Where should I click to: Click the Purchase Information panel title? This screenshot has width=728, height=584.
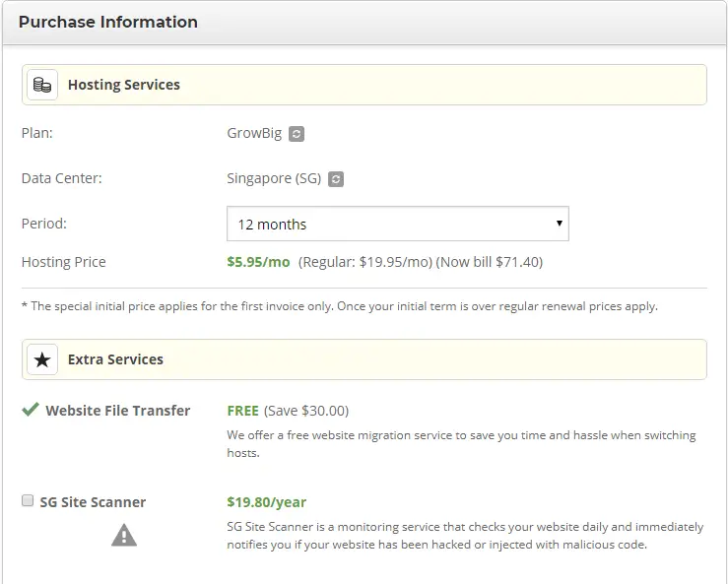108,22
